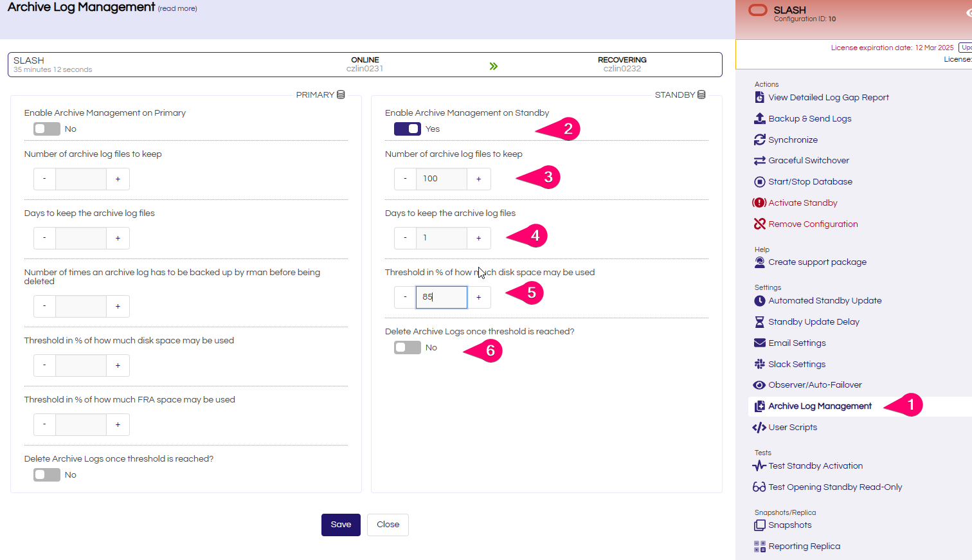
Task: Click the Snapshots icon
Action: 759,525
